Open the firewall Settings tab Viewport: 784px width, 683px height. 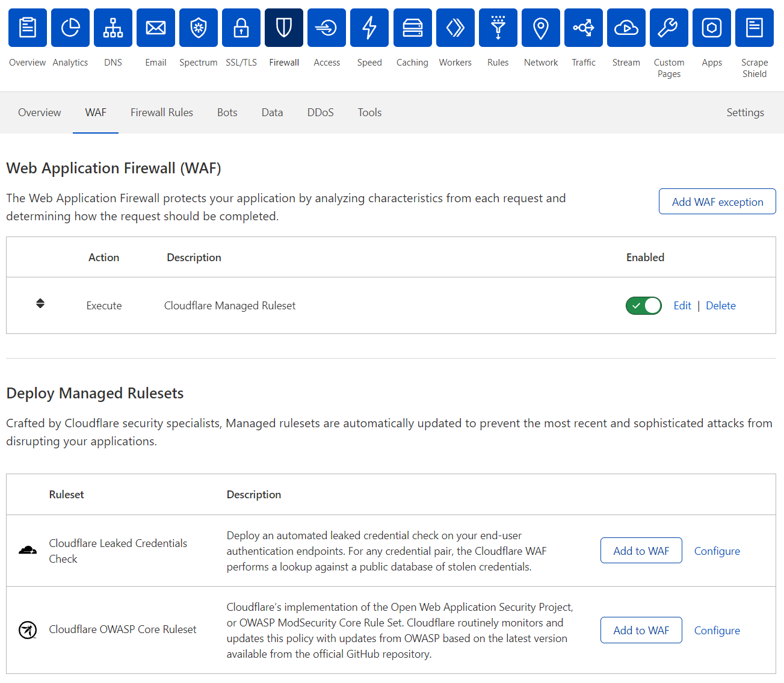(745, 113)
